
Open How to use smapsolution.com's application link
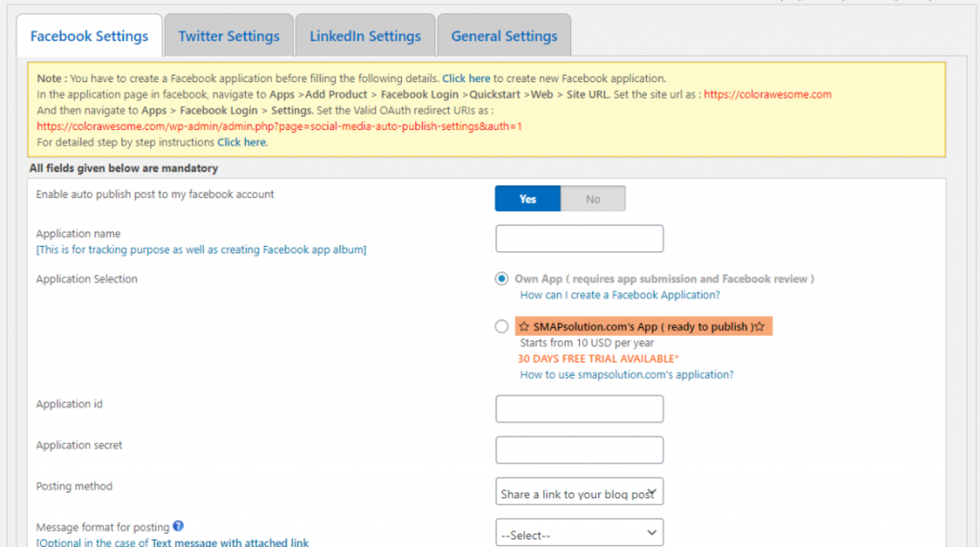pyautogui.click(x=627, y=374)
